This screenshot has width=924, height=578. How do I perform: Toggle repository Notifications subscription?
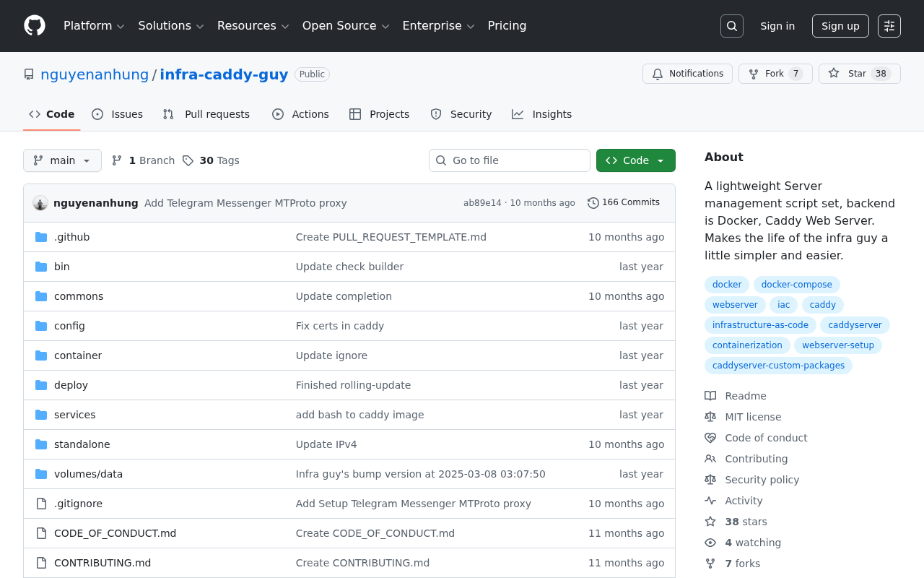pyautogui.click(x=687, y=73)
